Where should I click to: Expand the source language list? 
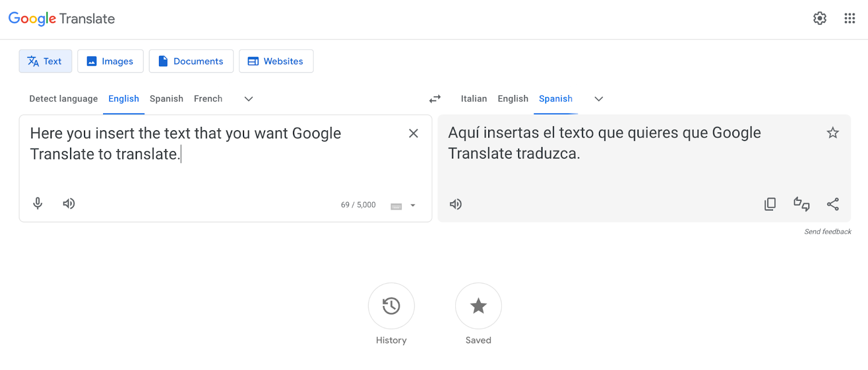click(248, 99)
